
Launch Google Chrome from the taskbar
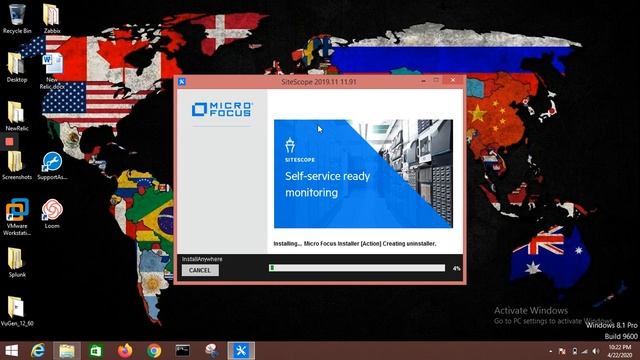tap(154, 351)
